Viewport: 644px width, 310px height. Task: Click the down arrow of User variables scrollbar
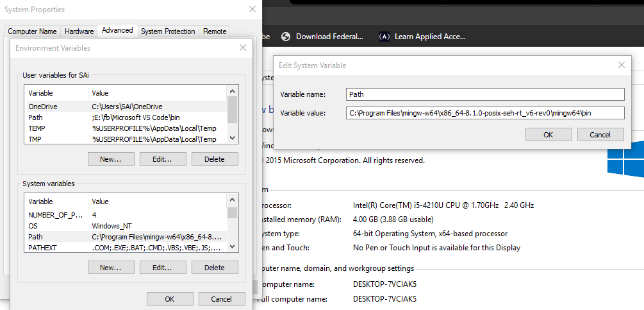[232, 138]
